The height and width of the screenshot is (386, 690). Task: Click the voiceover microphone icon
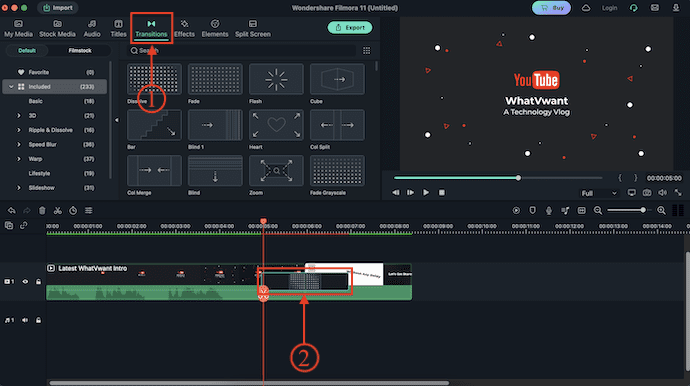pyautogui.click(x=549, y=211)
